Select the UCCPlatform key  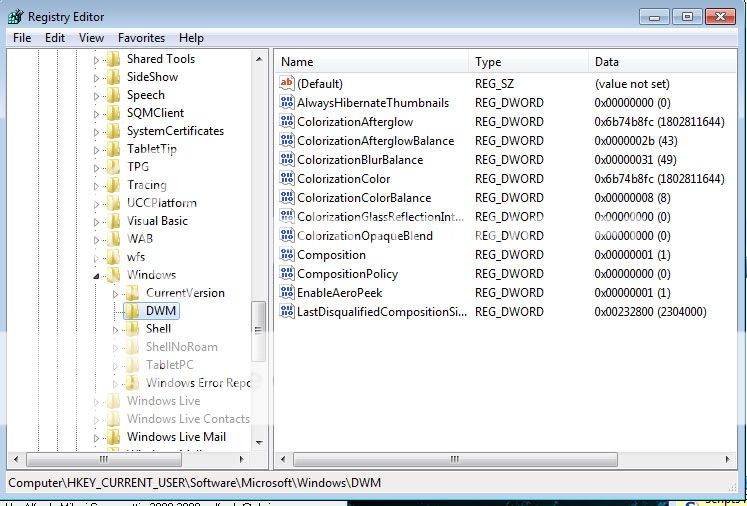click(162, 203)
